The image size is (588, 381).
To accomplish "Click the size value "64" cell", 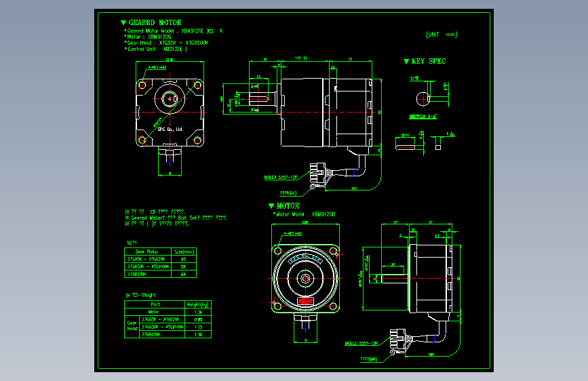I will [183, 274].
